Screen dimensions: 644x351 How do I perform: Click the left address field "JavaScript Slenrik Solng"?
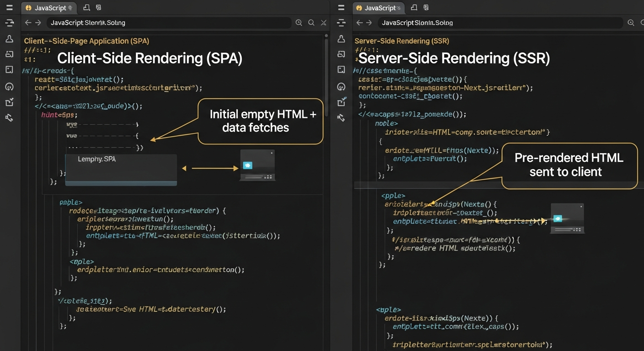169,23
